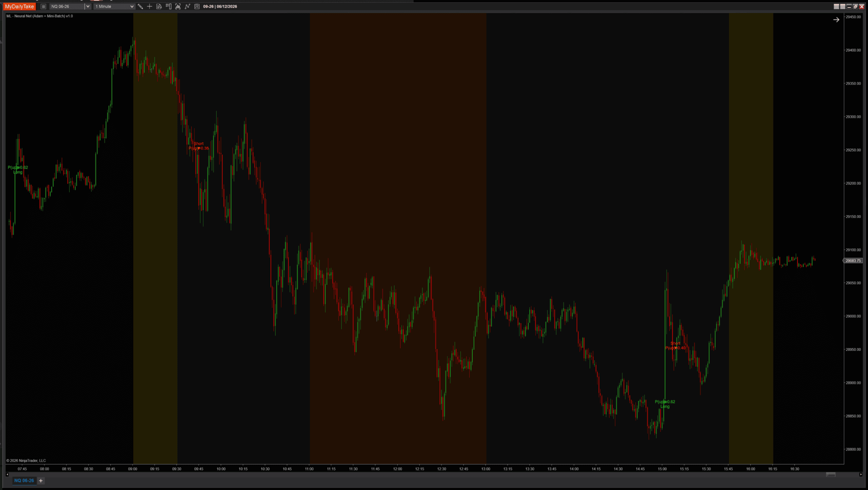The image size is (868, 490).
Task: Restore down the chart window
Action: click(855, 6)
